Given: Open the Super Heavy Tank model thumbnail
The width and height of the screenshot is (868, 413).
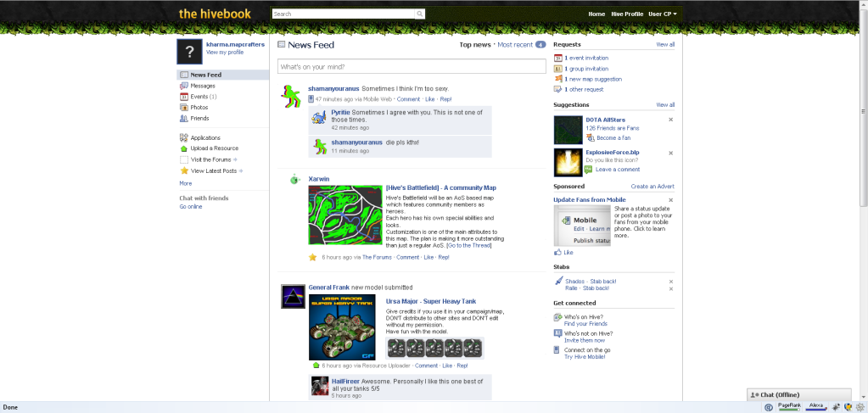Looking at the screenshot, I should point(342,327).
